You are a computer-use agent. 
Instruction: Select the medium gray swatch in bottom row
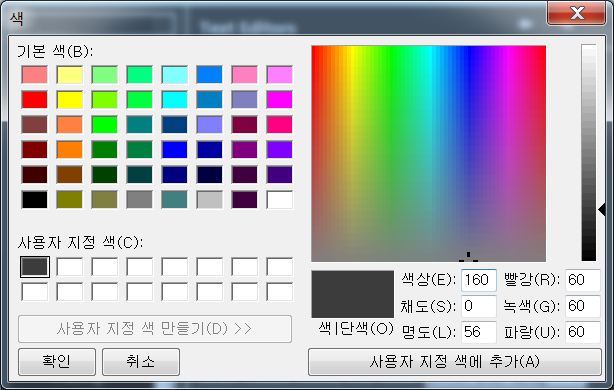click(139, 200)
